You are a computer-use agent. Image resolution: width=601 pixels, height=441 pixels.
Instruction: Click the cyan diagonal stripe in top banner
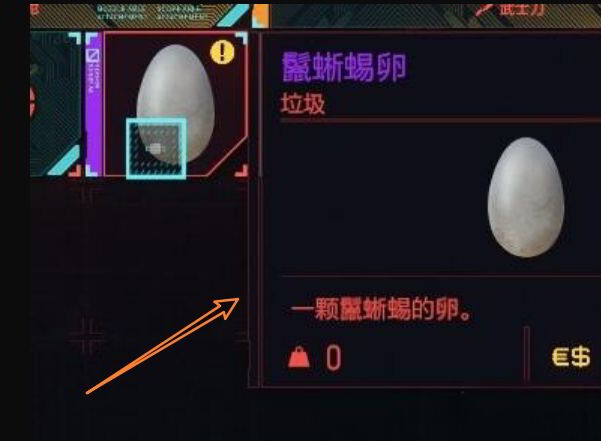pyautogui.click(x=233, y=15)
